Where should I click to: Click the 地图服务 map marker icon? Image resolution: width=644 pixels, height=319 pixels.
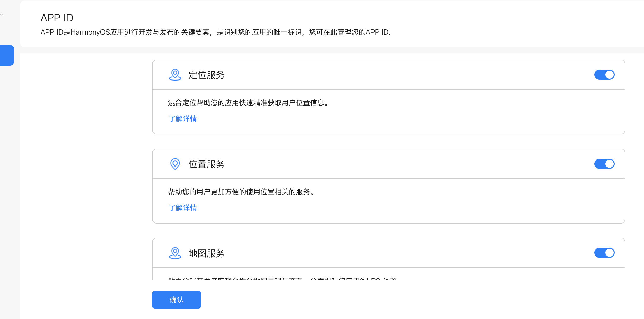(175, 253)
